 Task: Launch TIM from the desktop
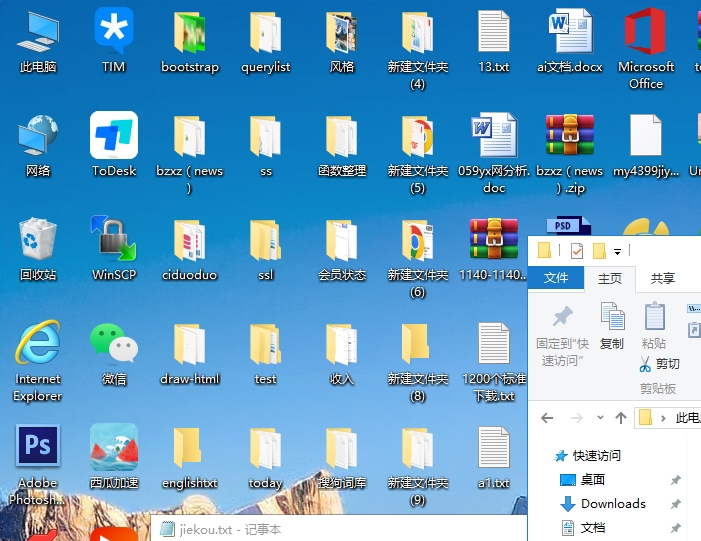pyautogui.click(x=114, y=41)
